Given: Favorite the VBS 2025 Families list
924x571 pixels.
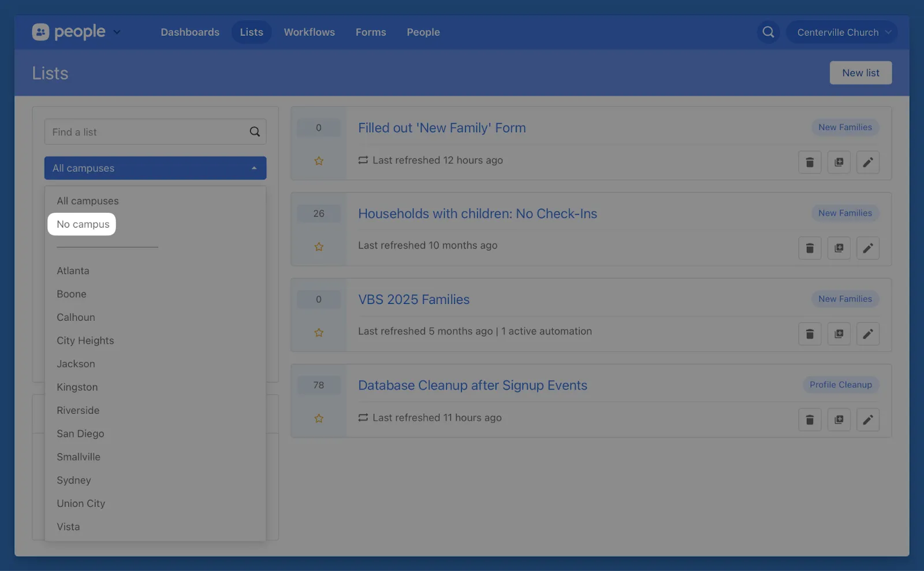Looking at the screenshot, I should pyautogui.click(x=319, y=333).
